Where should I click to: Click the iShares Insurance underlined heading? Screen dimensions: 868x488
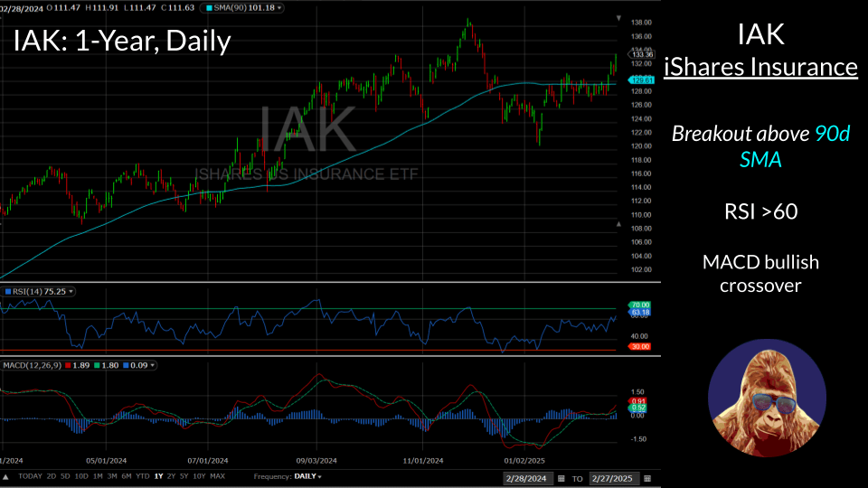point(760,66)
